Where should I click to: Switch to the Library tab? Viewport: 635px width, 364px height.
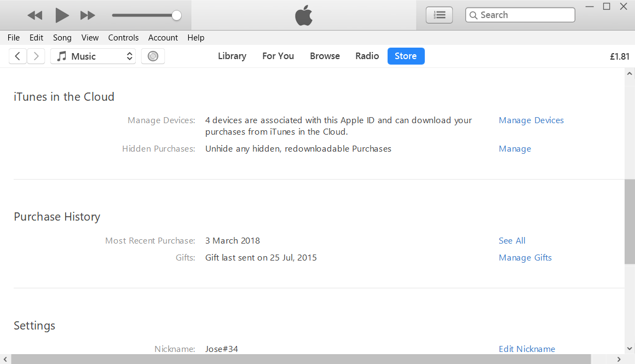[x=232, y=56]
